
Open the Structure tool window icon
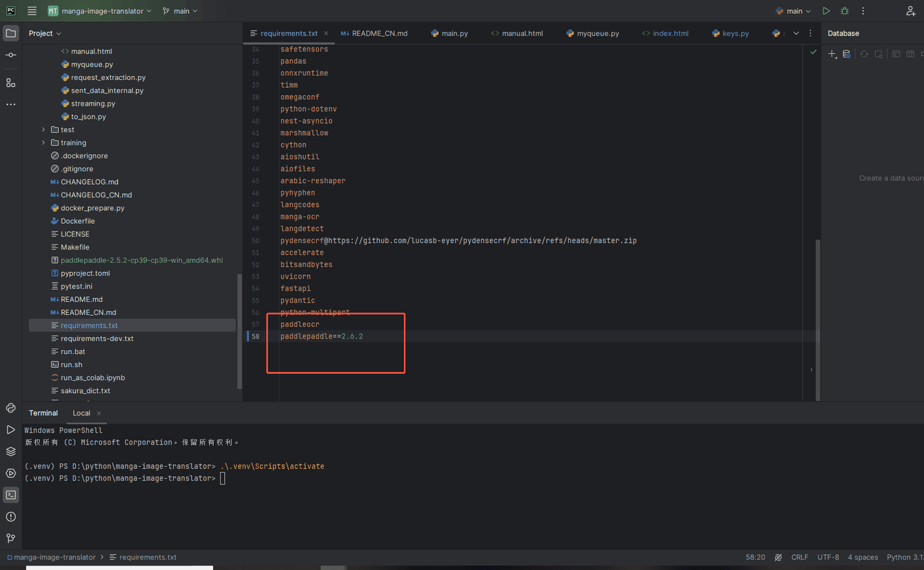point(11,83)
